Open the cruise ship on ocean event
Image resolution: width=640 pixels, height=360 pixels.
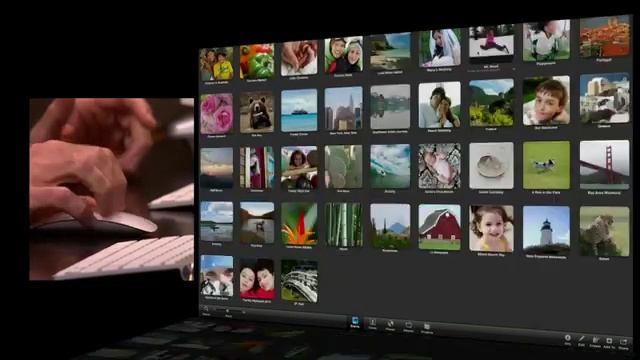click(299, 110)
